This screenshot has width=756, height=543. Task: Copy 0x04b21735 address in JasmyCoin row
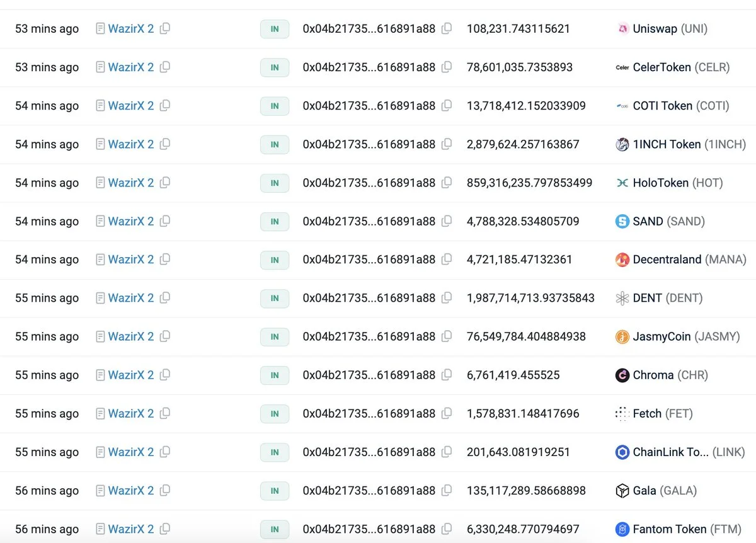447,336
